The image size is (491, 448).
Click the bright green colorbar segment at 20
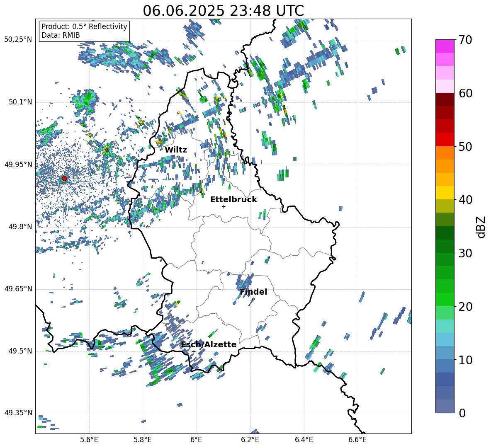tap(445, 299)
